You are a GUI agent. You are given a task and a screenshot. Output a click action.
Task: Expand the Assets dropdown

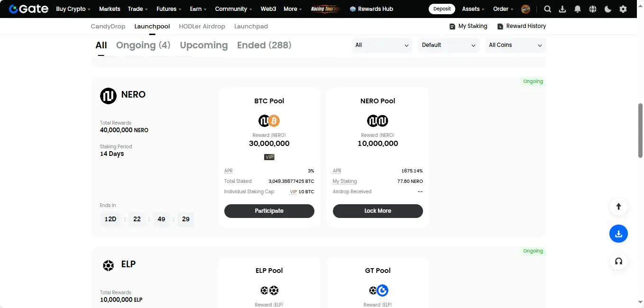pos(473,9)
